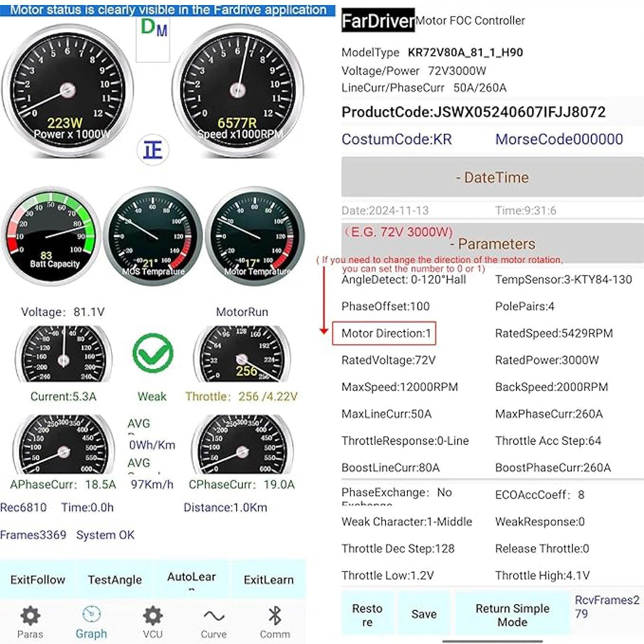644x644 pixels.
Task: Open the AngleDetect Hall setting
Action: [403, 280]
